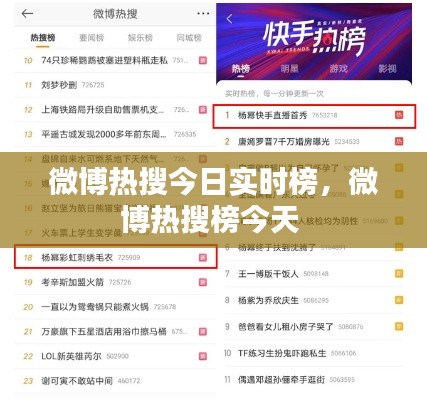Select the 游戏 tab in Kuaishou
Viewport: 427px width, 400px height.
[338, 69]
